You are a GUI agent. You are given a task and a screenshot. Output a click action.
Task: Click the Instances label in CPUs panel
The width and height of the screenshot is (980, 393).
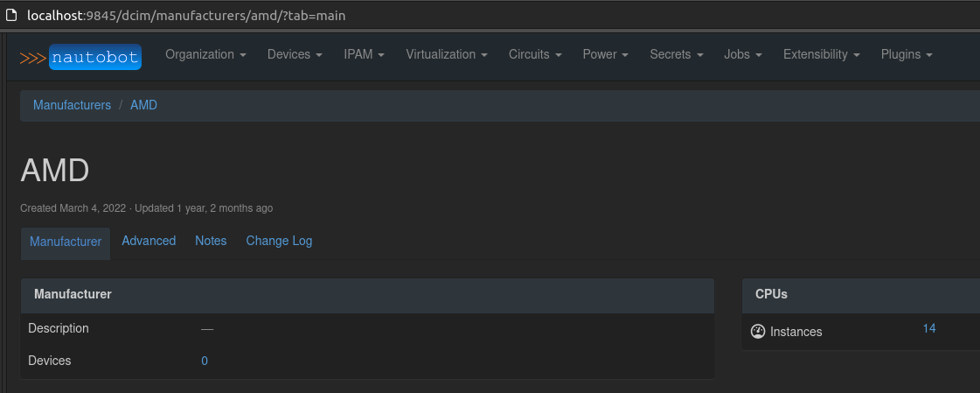(796, 333)
